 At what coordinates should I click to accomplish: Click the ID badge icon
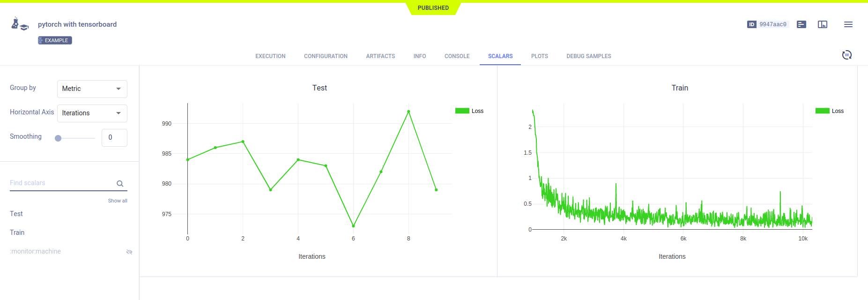(x=751, y=24)
